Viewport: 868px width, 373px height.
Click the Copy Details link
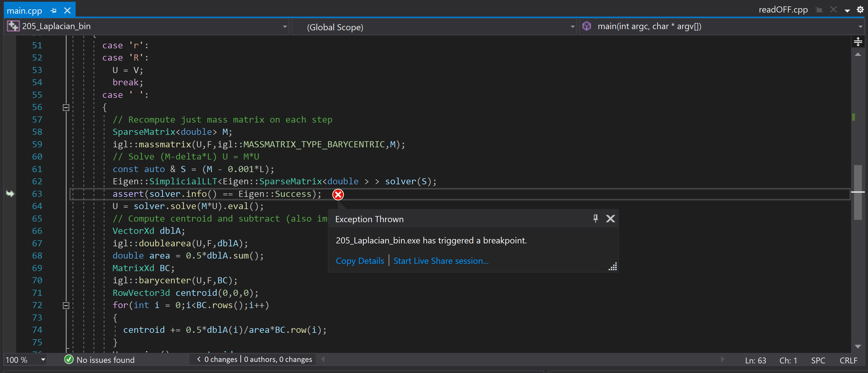[x=360, y=261]
